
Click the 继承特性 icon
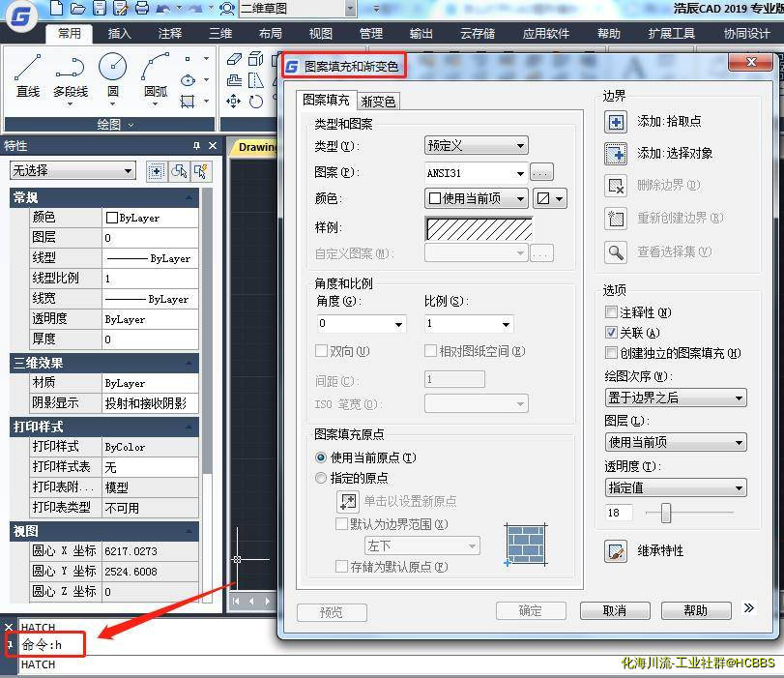(x=616, y=551)
